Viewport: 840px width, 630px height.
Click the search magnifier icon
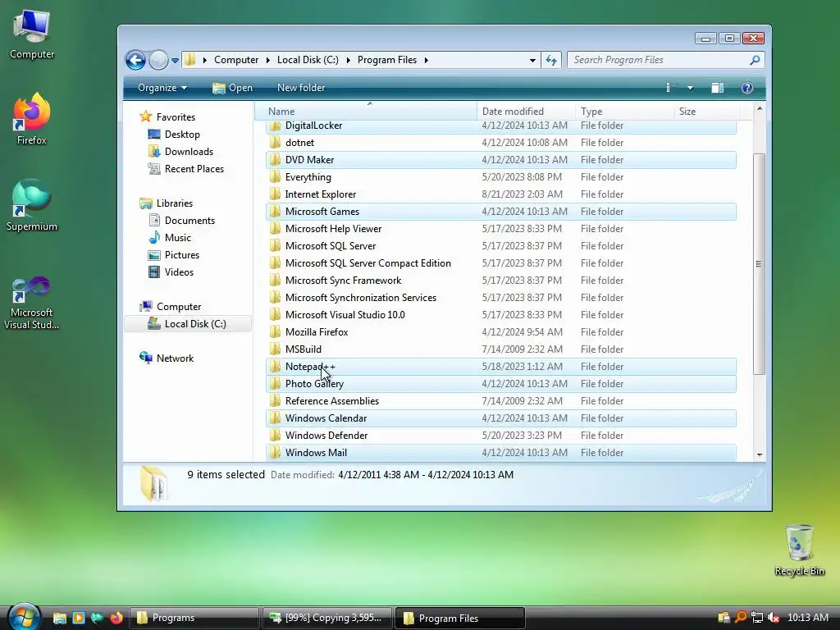755,60
